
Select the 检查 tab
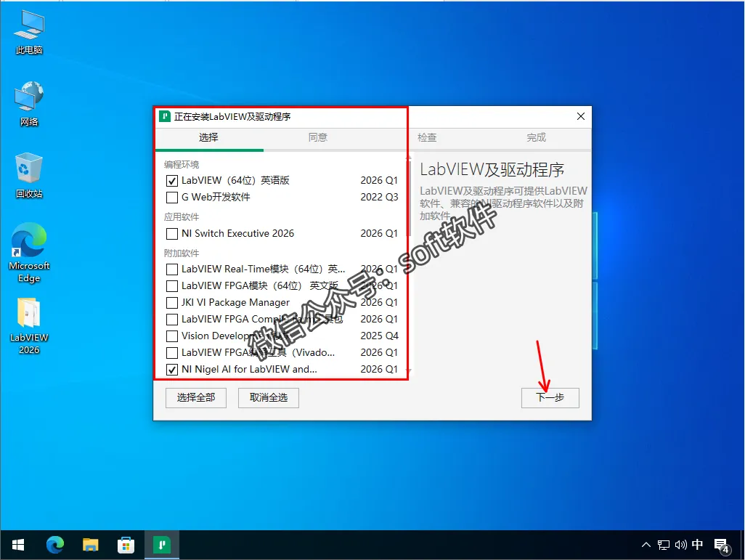click(x=427, y=138)
